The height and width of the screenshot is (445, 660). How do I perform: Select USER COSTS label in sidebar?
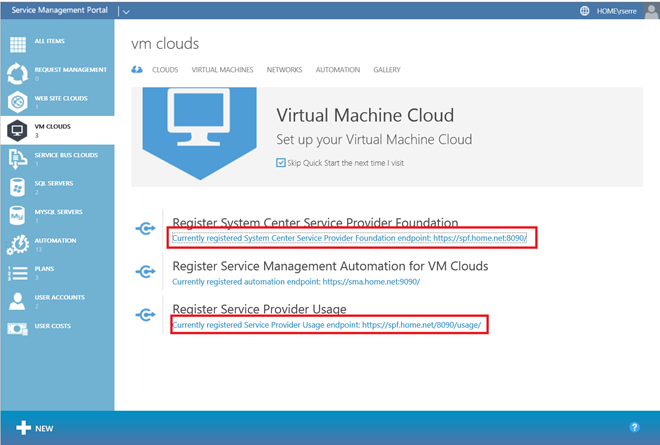point(53,326)
